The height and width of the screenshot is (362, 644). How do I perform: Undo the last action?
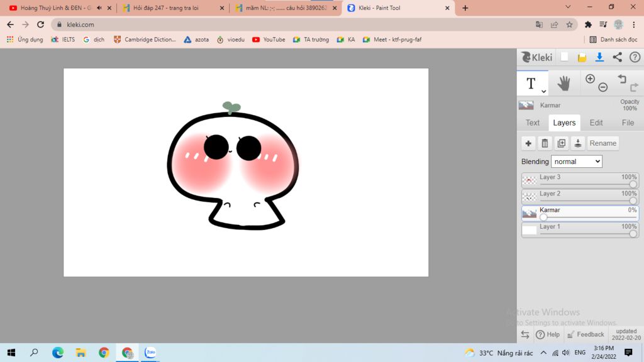pos(622,79)
